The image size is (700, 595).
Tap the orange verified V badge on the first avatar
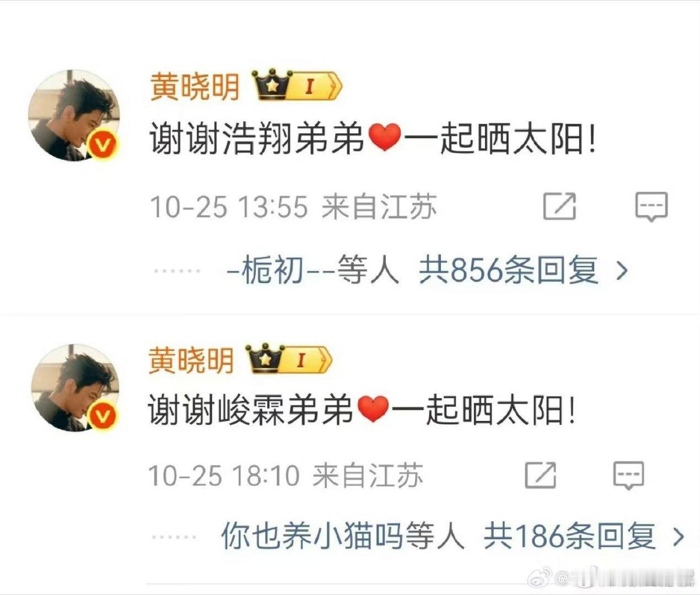(x=103, y=145)
